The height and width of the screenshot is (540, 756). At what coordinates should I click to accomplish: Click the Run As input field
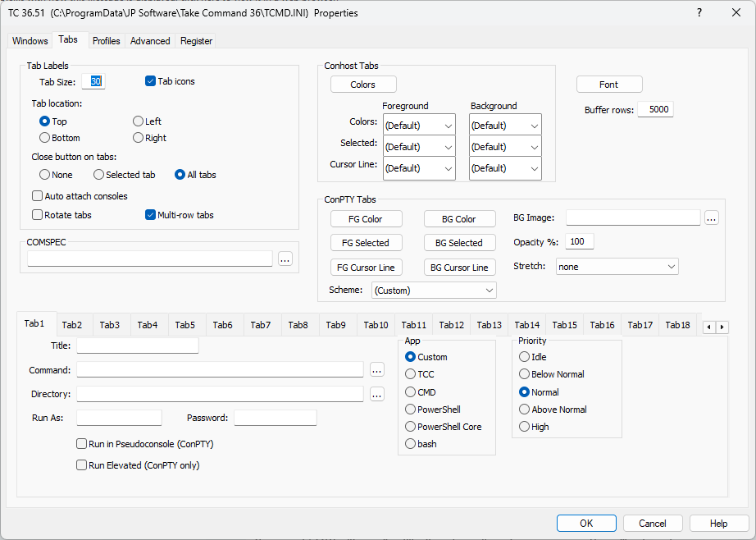pyautogui.click(x=119, y=418)
